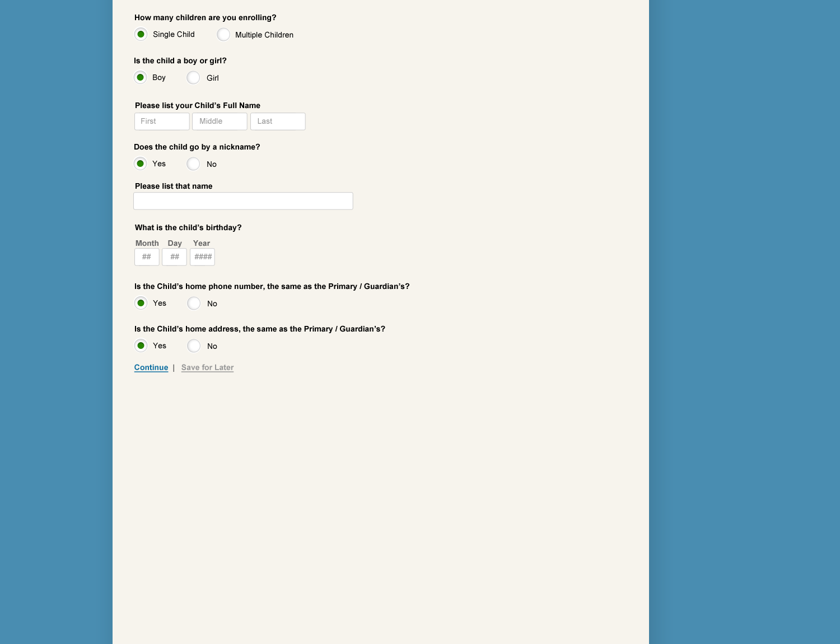
Task: Select Yes for same home address
Action: click(141, 346)
